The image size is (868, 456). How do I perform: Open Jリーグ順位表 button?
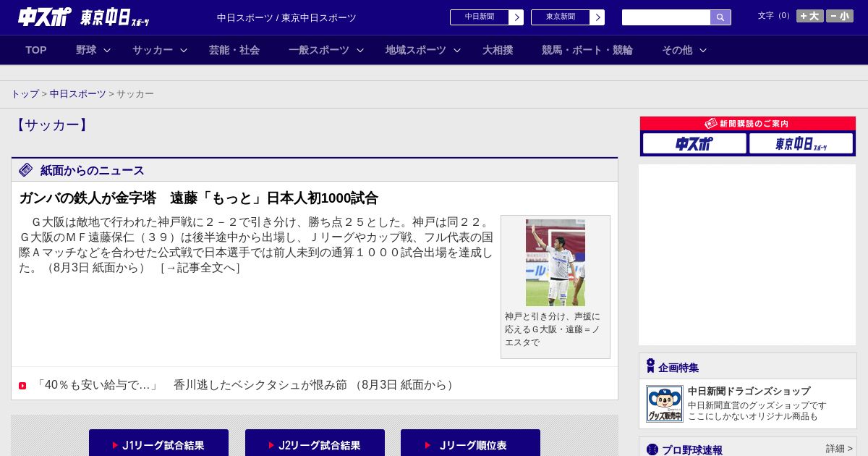coord(470,443)
